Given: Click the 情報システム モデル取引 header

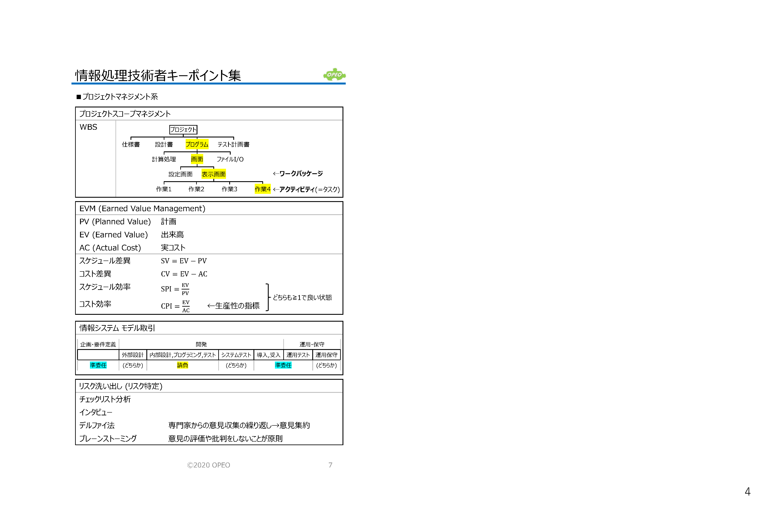Looking at the screenshot, I should 117,328.
